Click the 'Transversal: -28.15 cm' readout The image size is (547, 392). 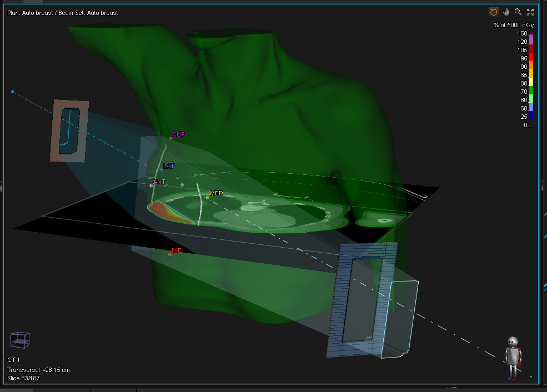[x=38, y=370]
